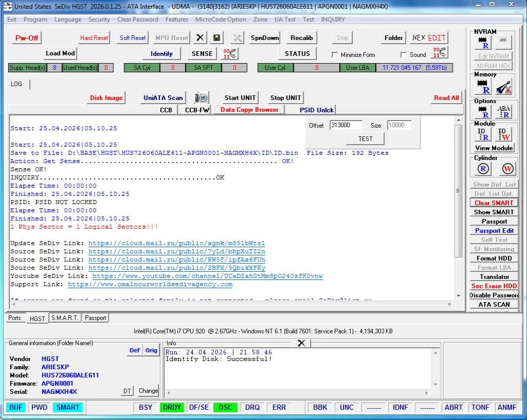Screen dimensions: 527x420
Task: Open the Features menu
Action: 176,19
